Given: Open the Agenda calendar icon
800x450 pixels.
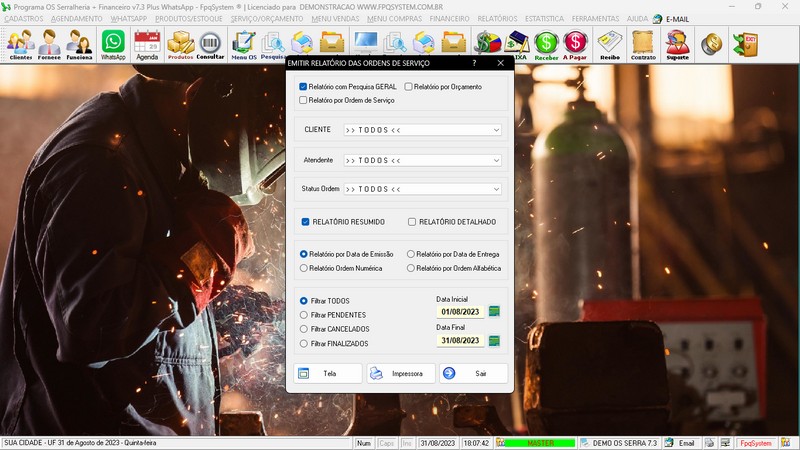Looking at the screenshot, I should tap(147, 44).
